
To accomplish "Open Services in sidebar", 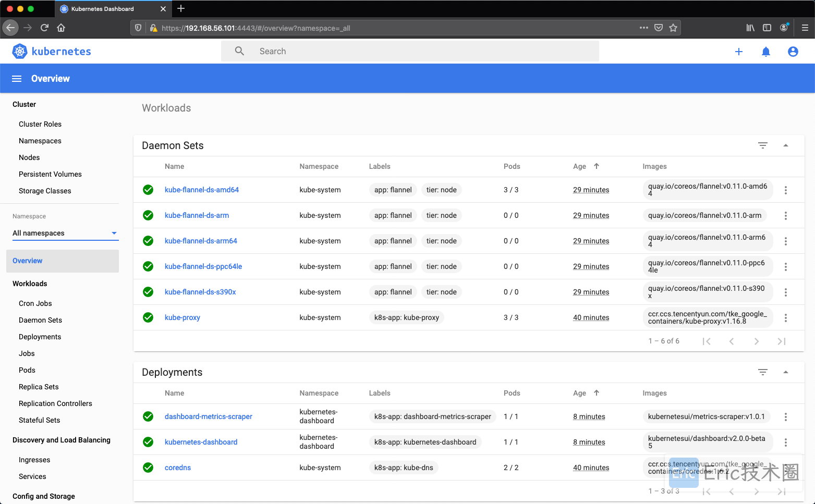I will (x=32, y=476).
